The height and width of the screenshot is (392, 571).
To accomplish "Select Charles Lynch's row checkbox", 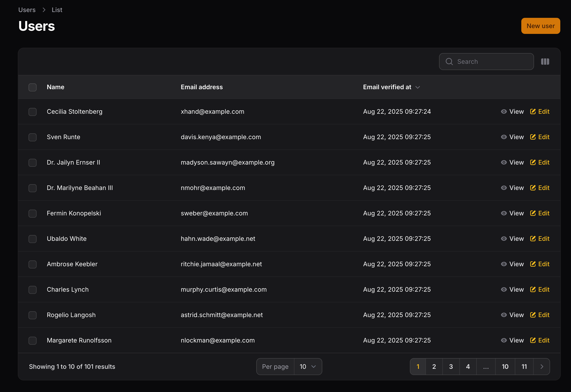I will [x=33, y=290].
